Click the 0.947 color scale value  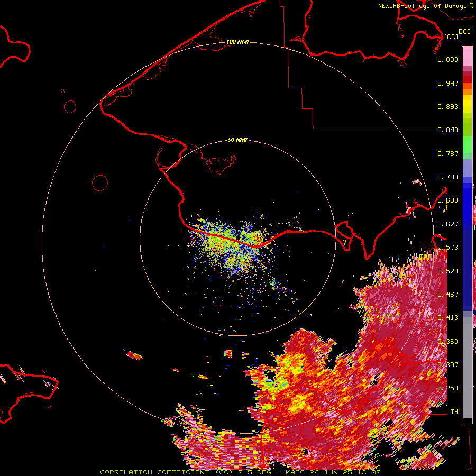tap(448, 83)
